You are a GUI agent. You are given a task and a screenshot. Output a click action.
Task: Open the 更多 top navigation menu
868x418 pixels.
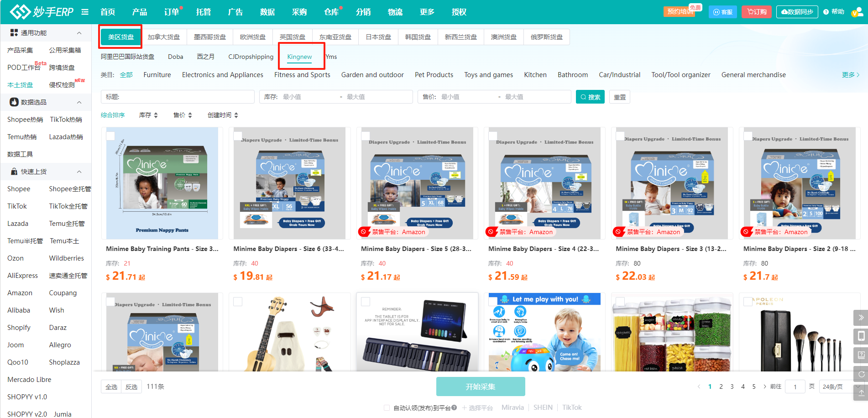[x=427, y=12]
